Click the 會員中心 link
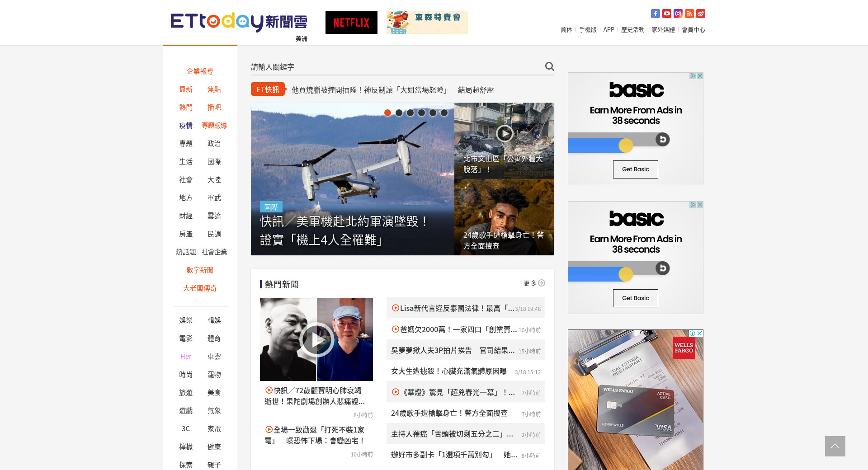This screenshot has width=868, height=470. (x=693, y=30)
